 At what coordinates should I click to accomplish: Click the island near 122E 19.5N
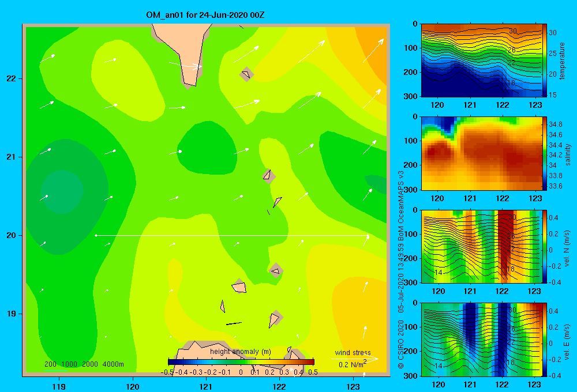(276, 270)
